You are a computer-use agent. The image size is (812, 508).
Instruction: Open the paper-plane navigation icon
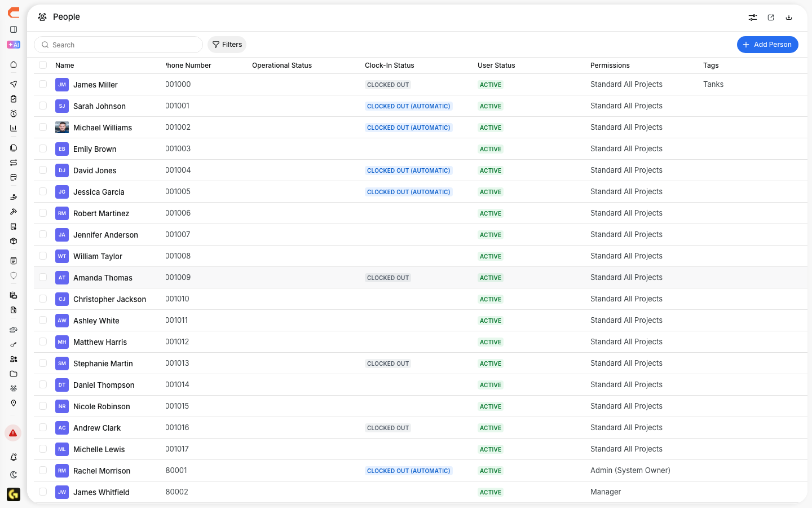(14, 84)
